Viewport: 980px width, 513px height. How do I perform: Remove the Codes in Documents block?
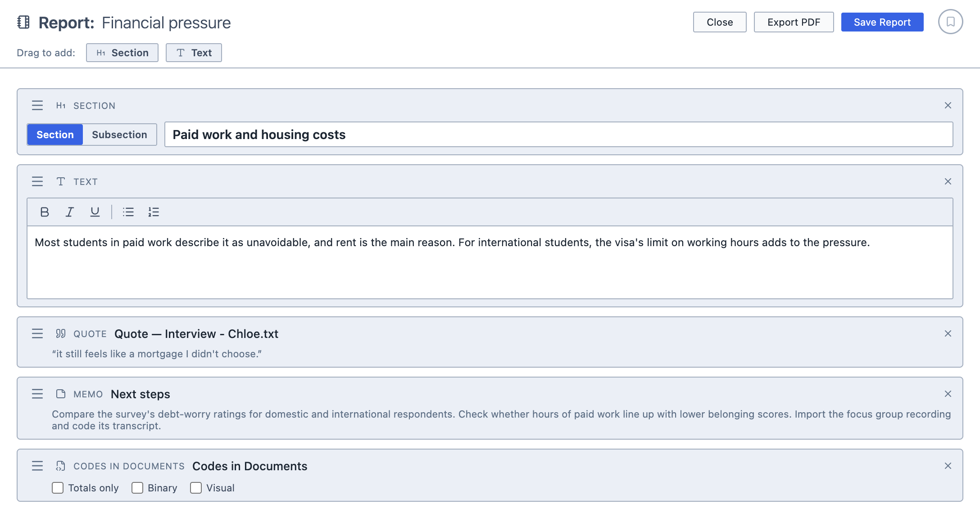[x=948, y=466]
